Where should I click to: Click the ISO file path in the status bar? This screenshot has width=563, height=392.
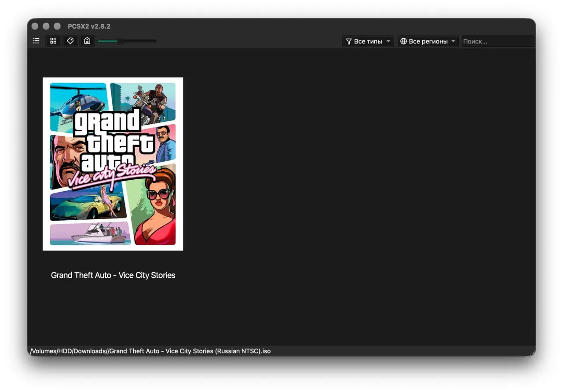150,351
